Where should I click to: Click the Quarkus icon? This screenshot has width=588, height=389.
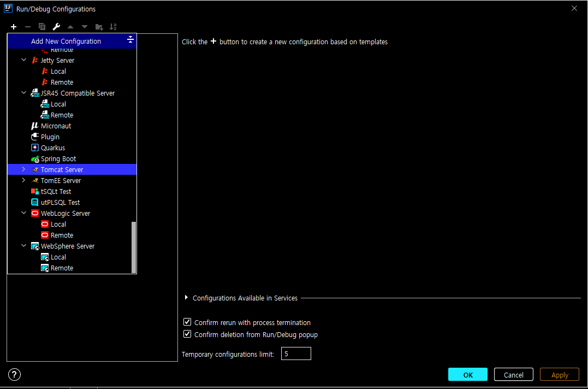35,148
